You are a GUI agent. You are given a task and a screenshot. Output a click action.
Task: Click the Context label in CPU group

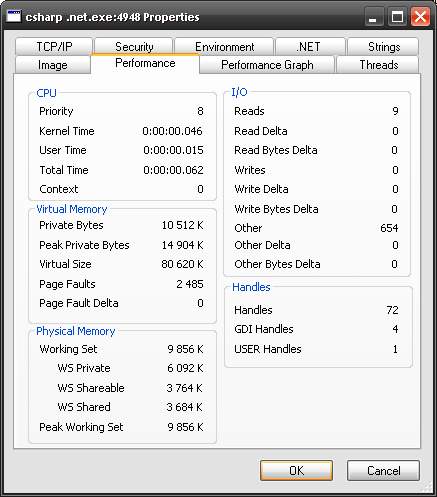coord(59,189)
